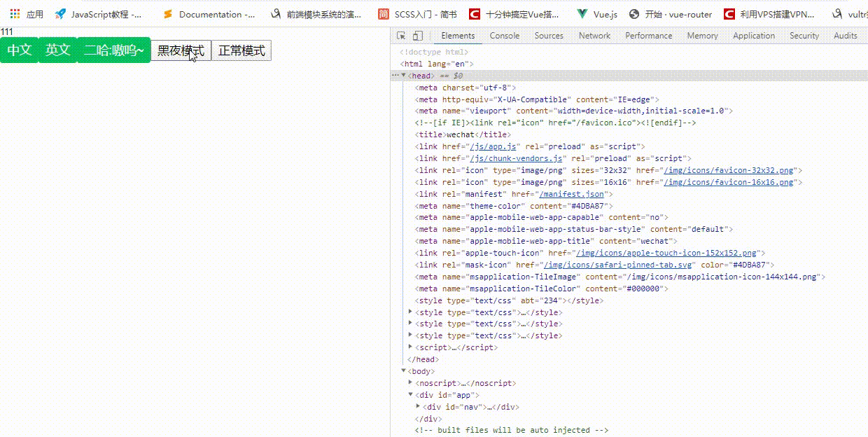Viewport: 868px width, 437px height.
Task: Open the 十分钟搞定Vue bookmark icon
Action: click(x=475, y=14)
